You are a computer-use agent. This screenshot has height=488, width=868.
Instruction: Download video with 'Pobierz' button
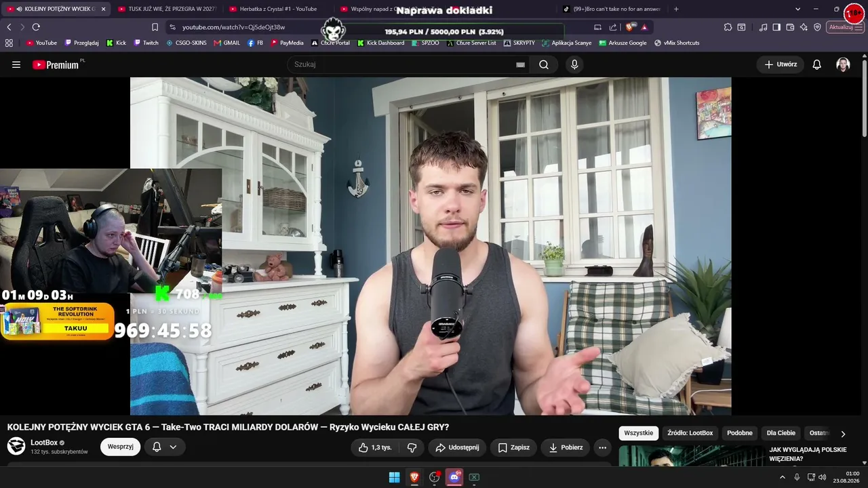point(566,447)
